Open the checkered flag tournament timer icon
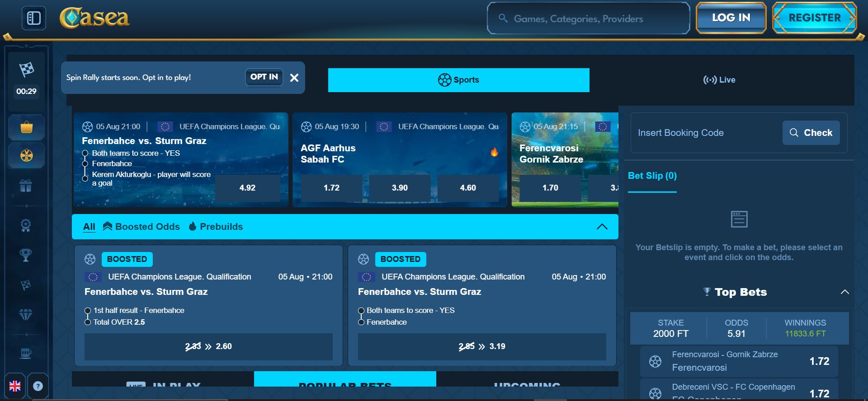The height and width of the screenshot is (401, 868). pos(27,70)
